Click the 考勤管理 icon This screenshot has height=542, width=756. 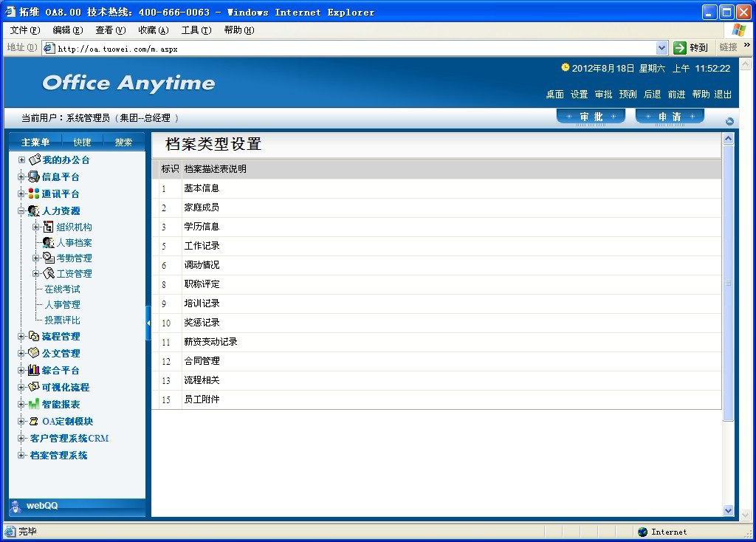point(49,258)
